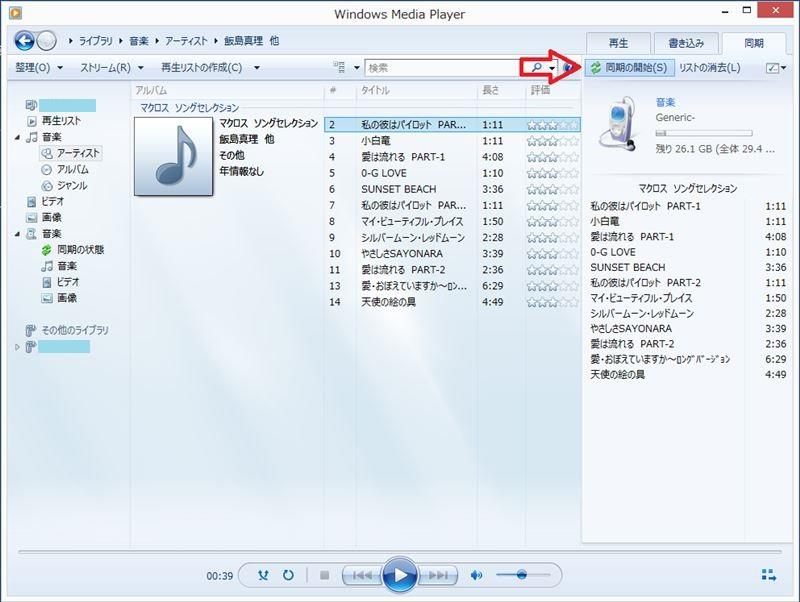
Task: Click the Stop button
Action: 324,575
